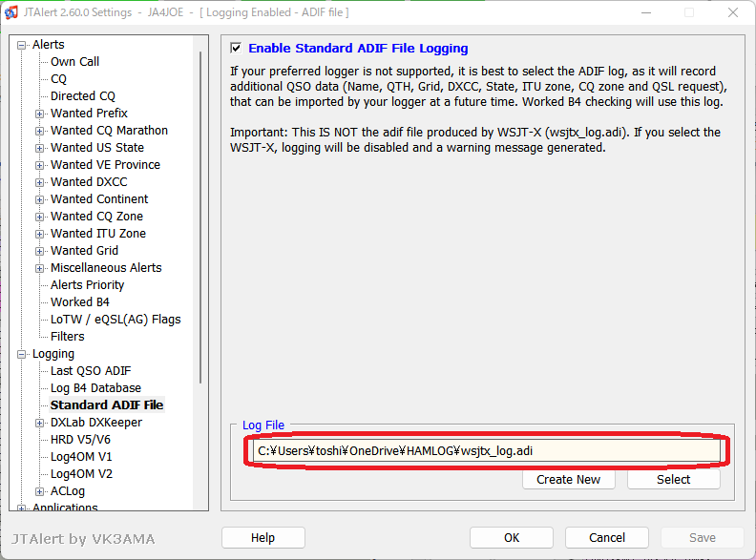Select Wanted CQ Zone tree item

(x=97, y=217)
